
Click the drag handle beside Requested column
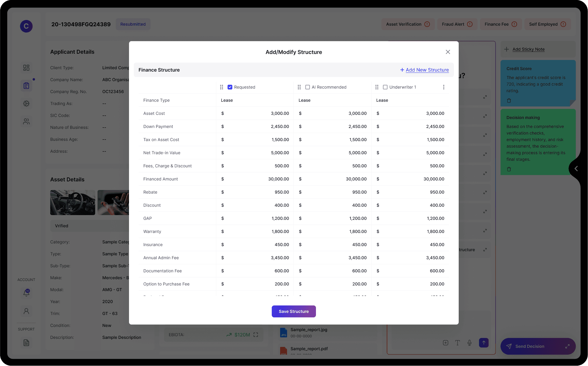[222, 87]
